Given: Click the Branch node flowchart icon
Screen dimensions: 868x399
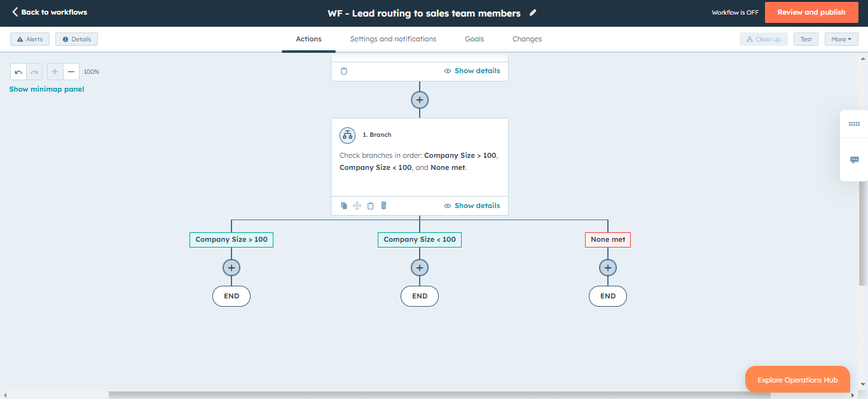Looking at the screenshot, I should [347, 135].
